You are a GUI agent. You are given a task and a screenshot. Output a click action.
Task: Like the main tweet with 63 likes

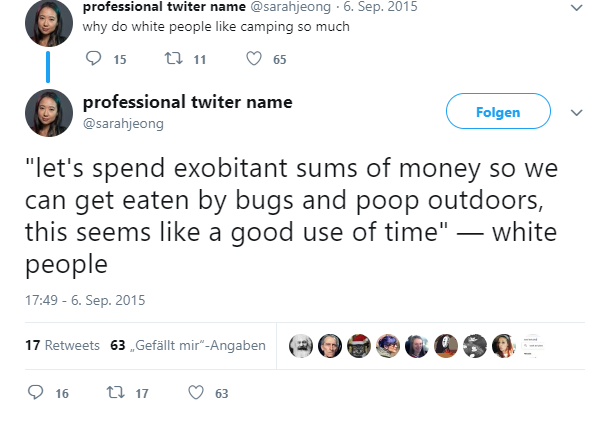tap(196, 392)
